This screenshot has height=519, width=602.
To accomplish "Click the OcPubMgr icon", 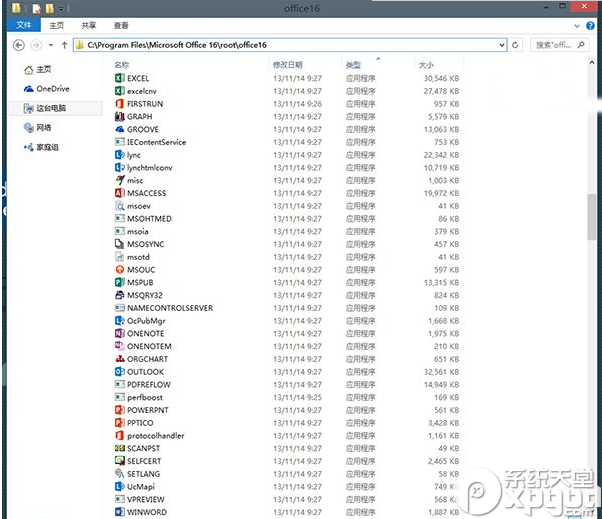I will coord(120,321).
